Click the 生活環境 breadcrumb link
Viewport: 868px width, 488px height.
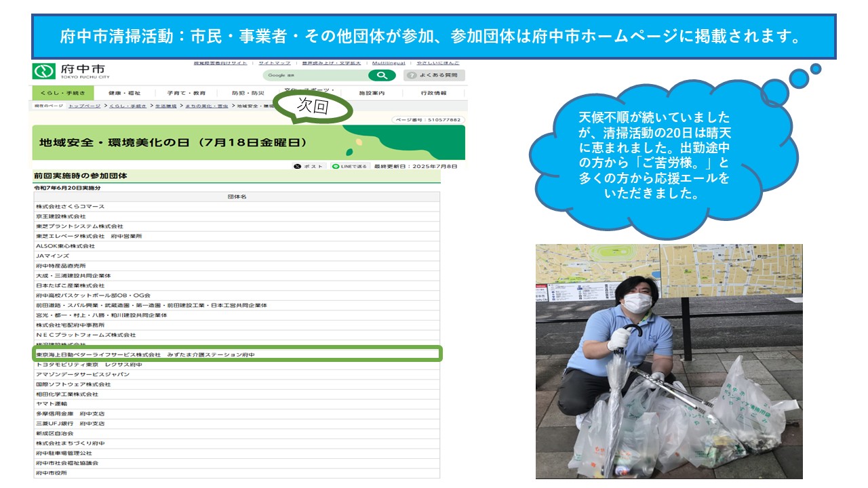point(165,106)
